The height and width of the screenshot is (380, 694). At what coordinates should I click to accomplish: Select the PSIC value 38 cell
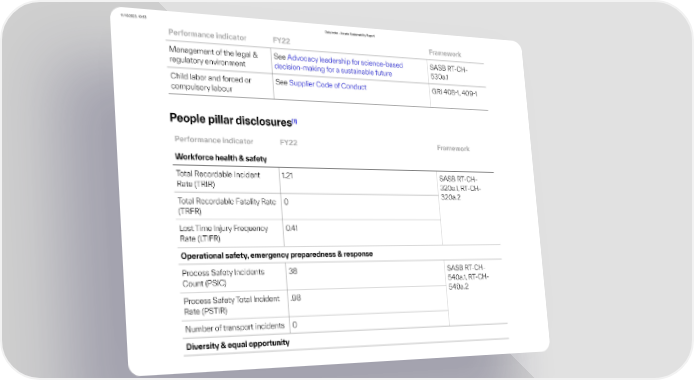(x=366, y=275)
